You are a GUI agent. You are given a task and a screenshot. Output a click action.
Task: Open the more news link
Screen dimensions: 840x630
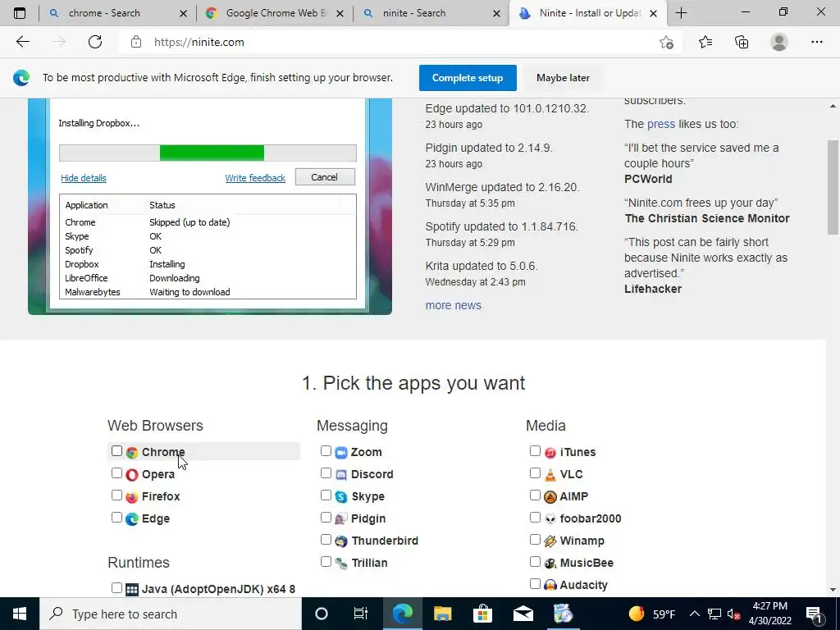453,305
